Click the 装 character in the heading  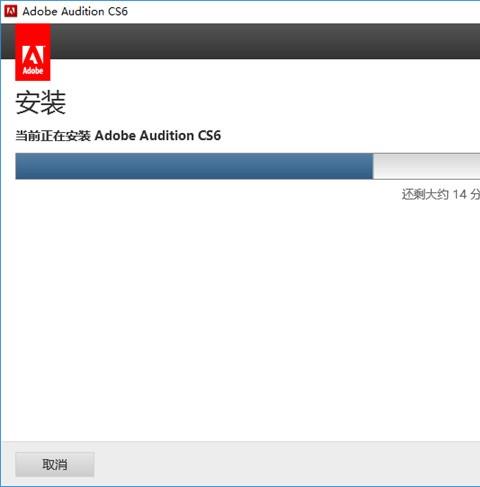[53, 103]
